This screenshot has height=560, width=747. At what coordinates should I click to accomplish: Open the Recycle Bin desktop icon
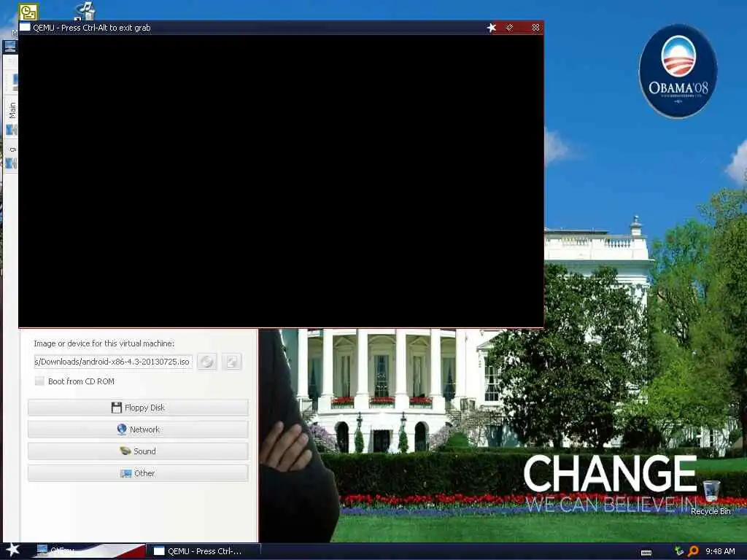click(x=711, y=497)
